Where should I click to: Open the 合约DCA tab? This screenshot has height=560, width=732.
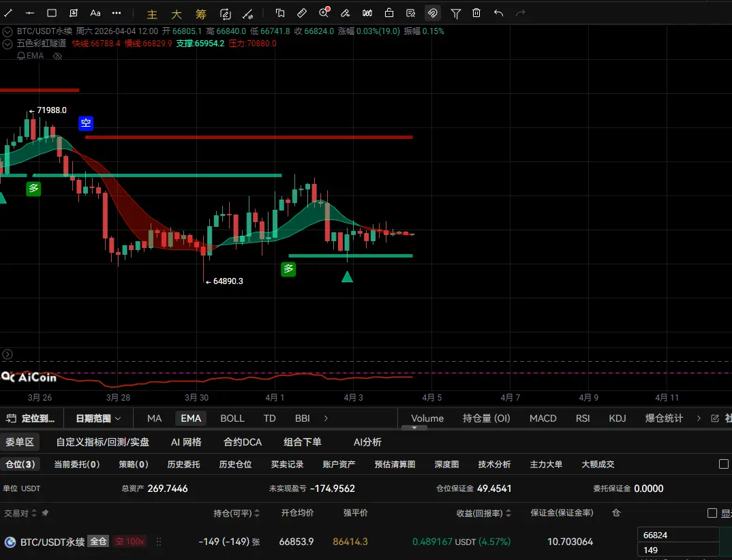pos(243,442)
